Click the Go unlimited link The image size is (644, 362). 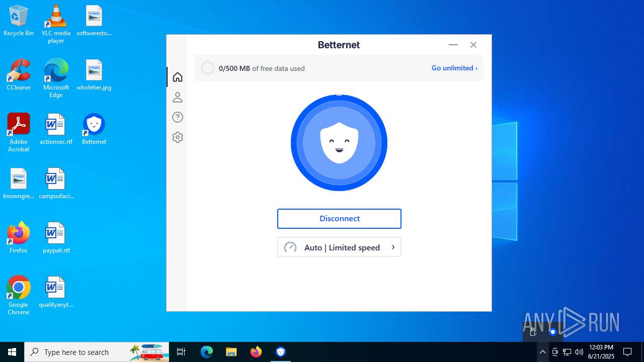click(x=454, y=68)
